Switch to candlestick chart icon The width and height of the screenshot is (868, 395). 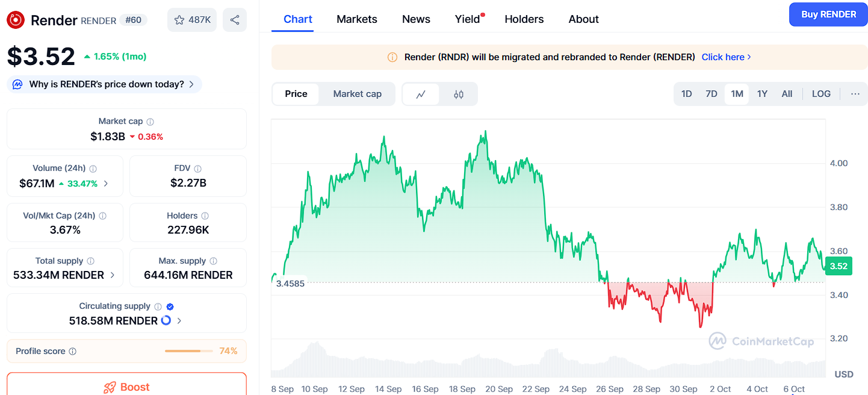click(x=459, y=94)
